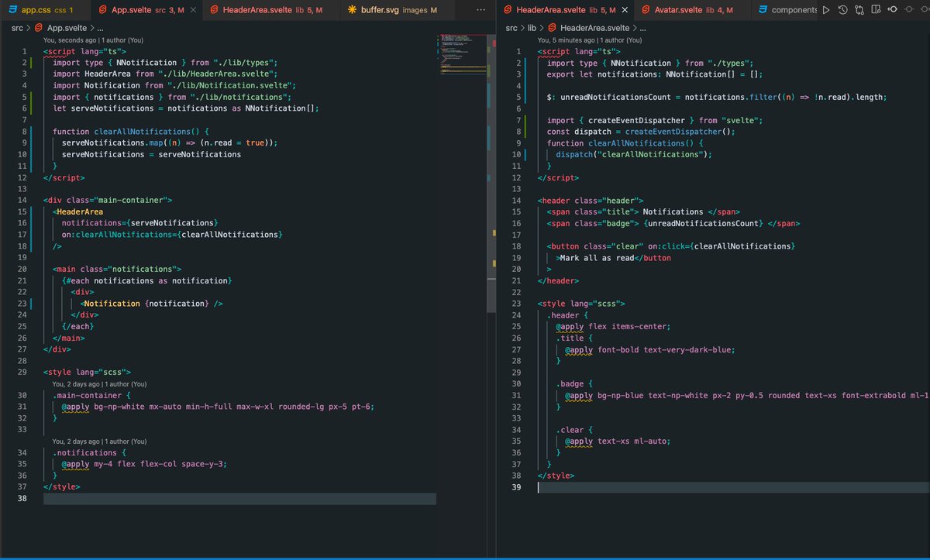Click '<header class="header">' tag
This screenshot has height=560, width=930.
click(x=590, y=200)
